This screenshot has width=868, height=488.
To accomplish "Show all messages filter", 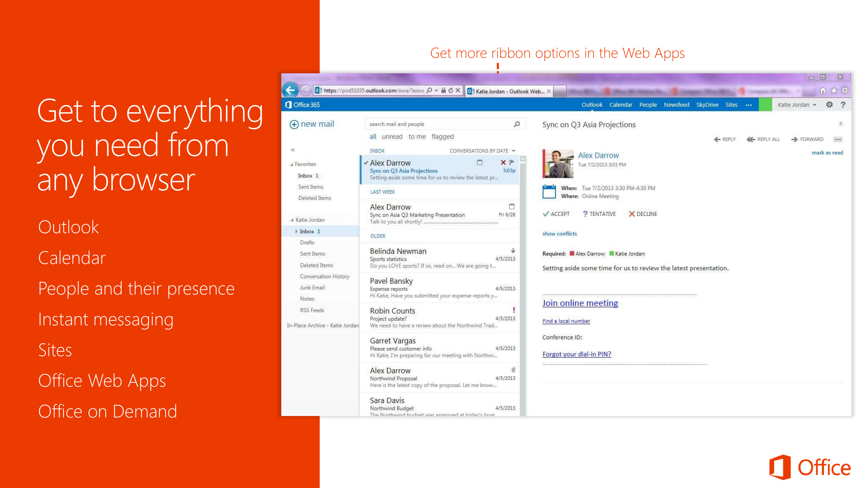I will [x=373, y=136].
